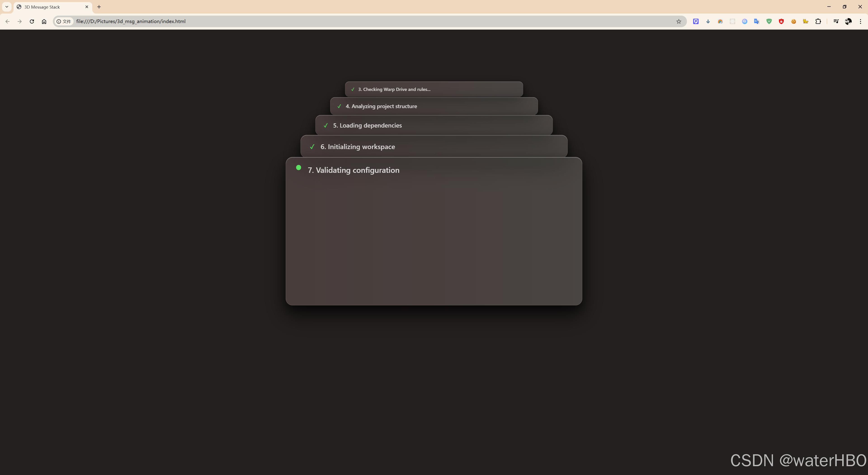Click the card 3. Checking Warp Drive and rules
The width and height of the screenshot is (868, 475).
click(x=434, y=89)
